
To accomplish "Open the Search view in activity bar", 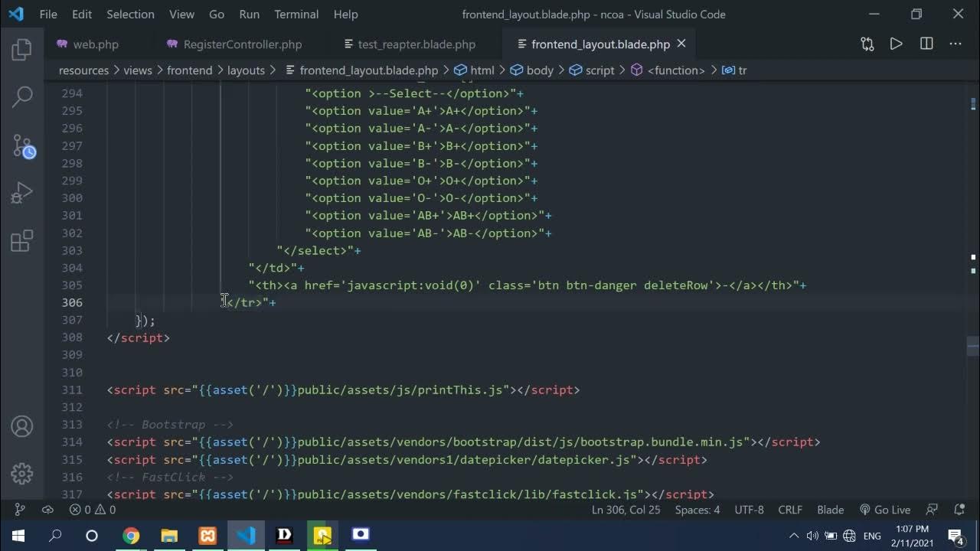I will pos(22,96).
